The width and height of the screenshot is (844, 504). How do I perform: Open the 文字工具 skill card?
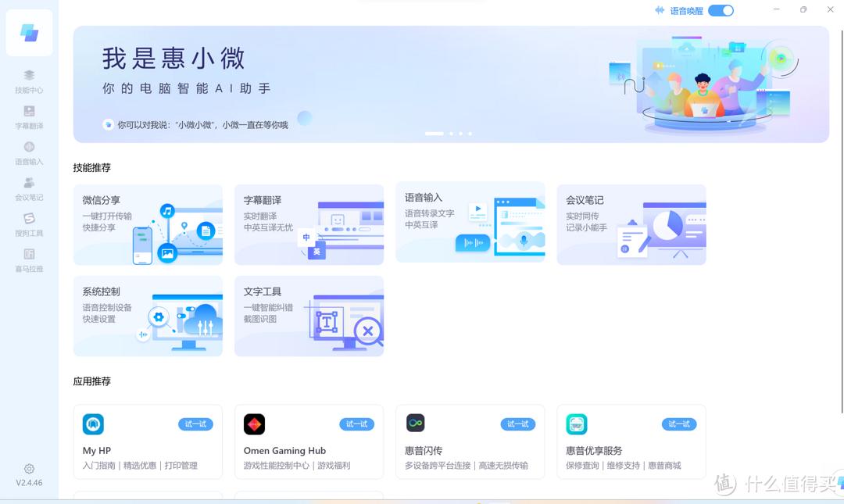pos(309,316)
